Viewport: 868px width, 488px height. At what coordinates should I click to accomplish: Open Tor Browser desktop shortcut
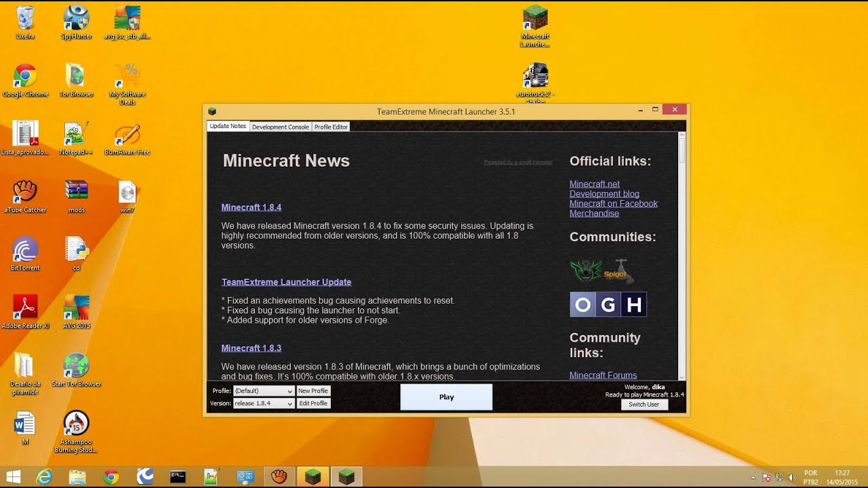(76, 80)
